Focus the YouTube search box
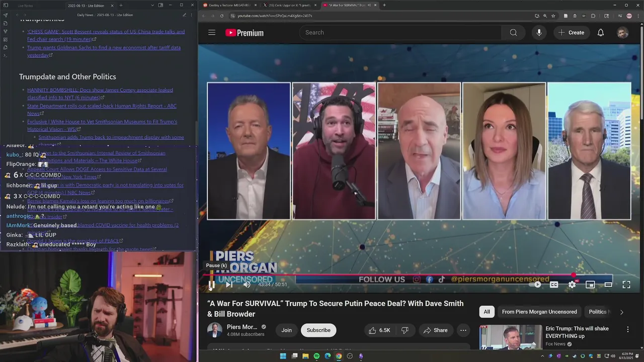The height and width of the screenshot is (362, 644). pyautogui.click(x=401, y=33)
